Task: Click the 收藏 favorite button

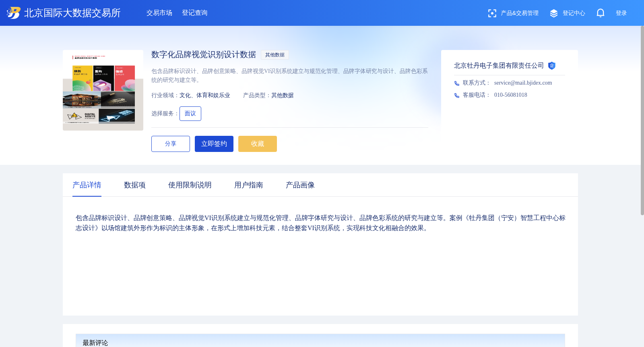Action: (258, 144)
